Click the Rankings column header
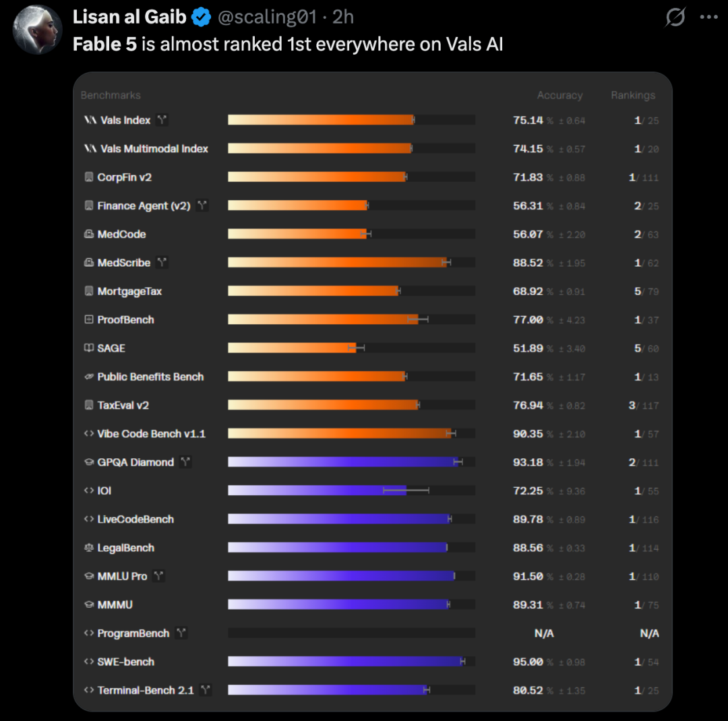 tap(633, 95)
